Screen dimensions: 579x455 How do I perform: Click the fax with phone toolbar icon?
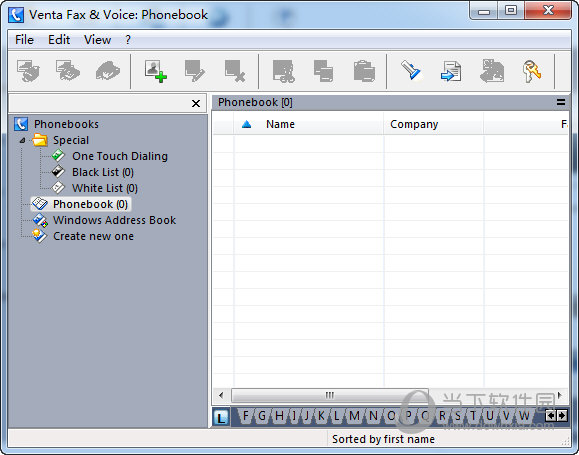coord(68,71)
